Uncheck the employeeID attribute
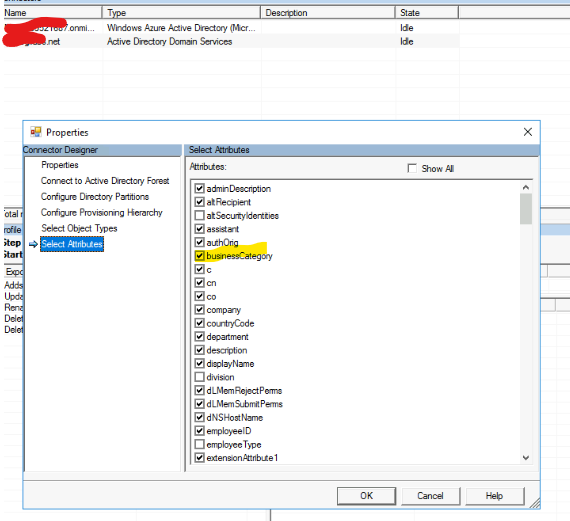Screen dimensions: 570x521 [199, 430]
